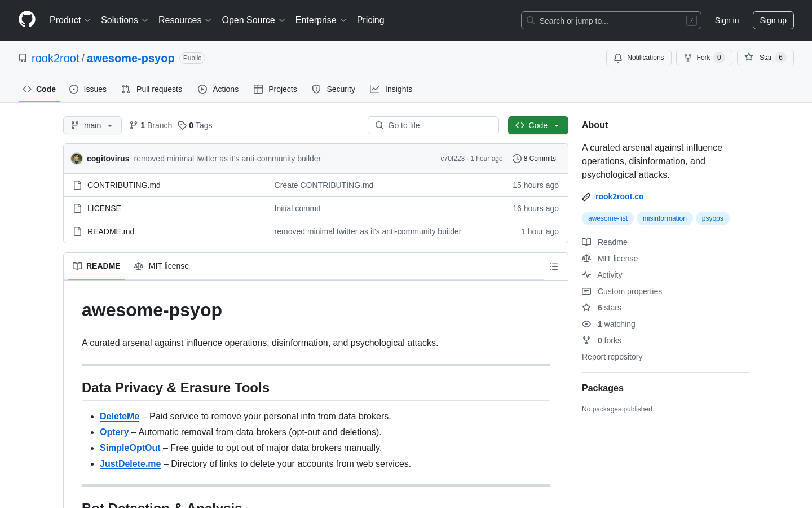This screenshot has width=812, height=508.
Task: Switch to the Security tab
Action: [334, 89]
